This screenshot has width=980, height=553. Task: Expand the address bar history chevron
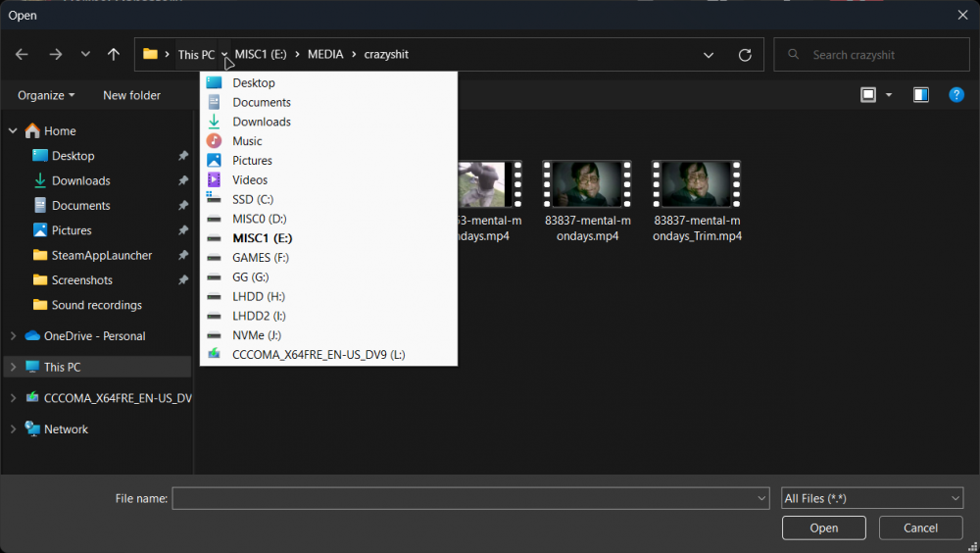(x=709, y=55)
